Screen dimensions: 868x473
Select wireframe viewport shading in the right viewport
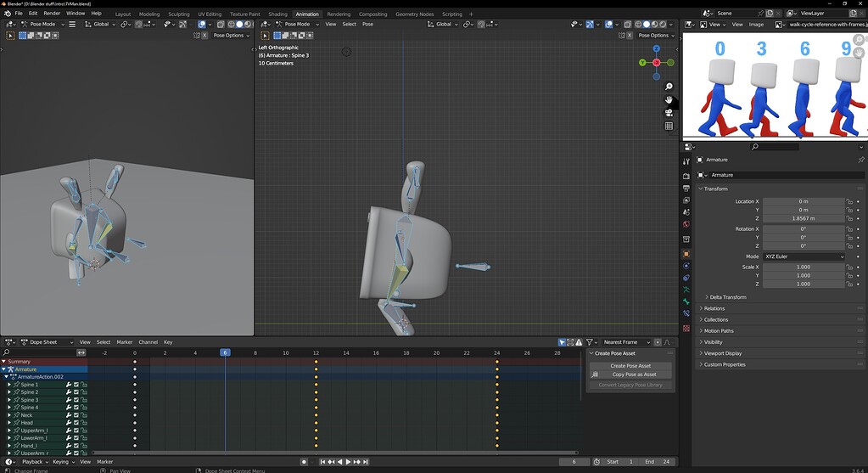point(638,25)
